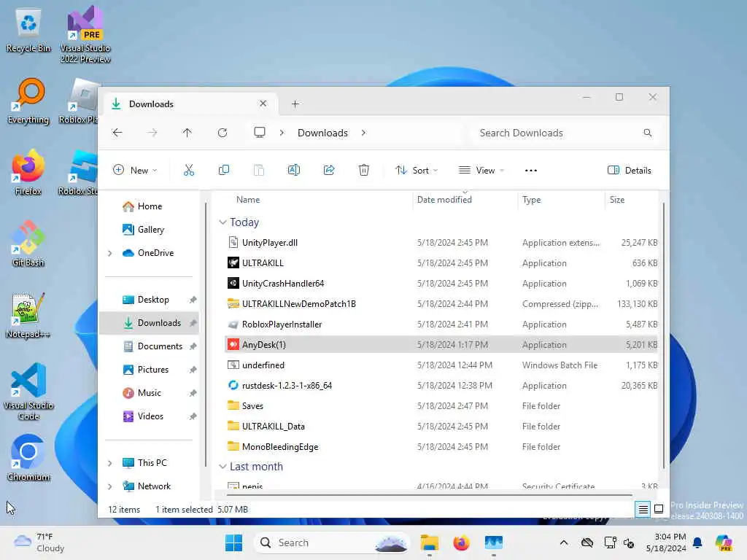Collapse the Last month group
The width and height of the screenshot is (747, 560).
pyautogui.click(x=222, y=467)
